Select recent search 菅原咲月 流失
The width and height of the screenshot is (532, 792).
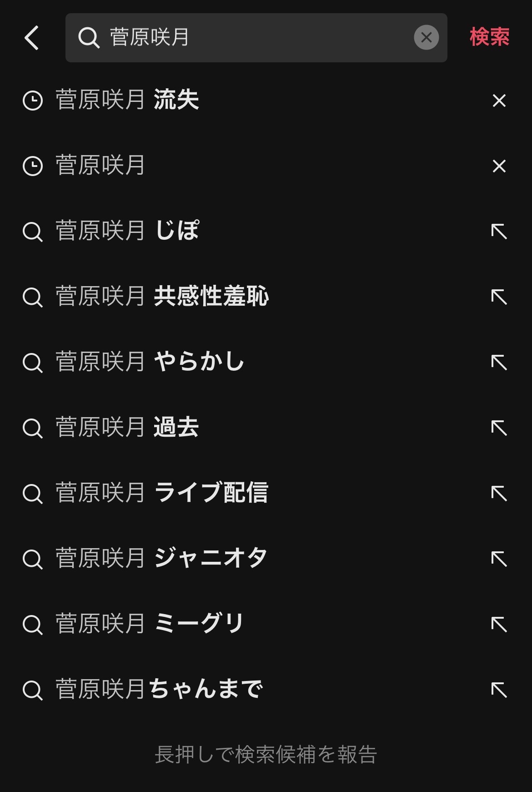pyautogui.click(x=127, y=100)
